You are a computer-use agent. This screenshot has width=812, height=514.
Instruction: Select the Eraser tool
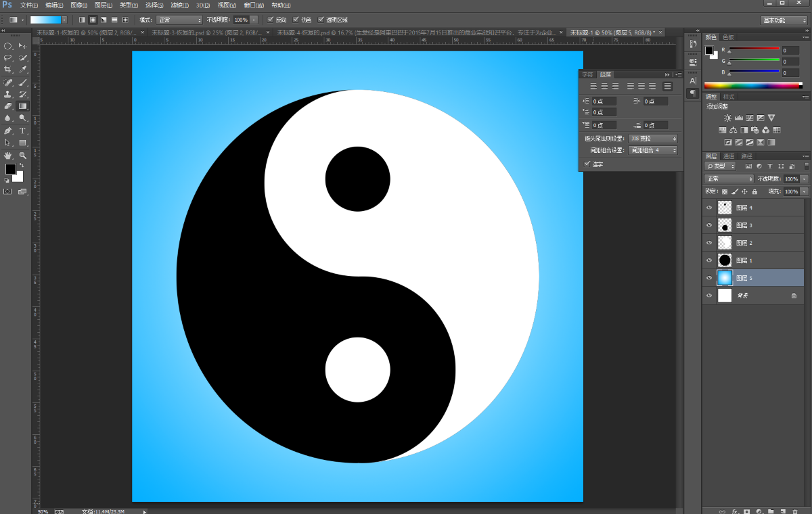click(x=8, y=106)
